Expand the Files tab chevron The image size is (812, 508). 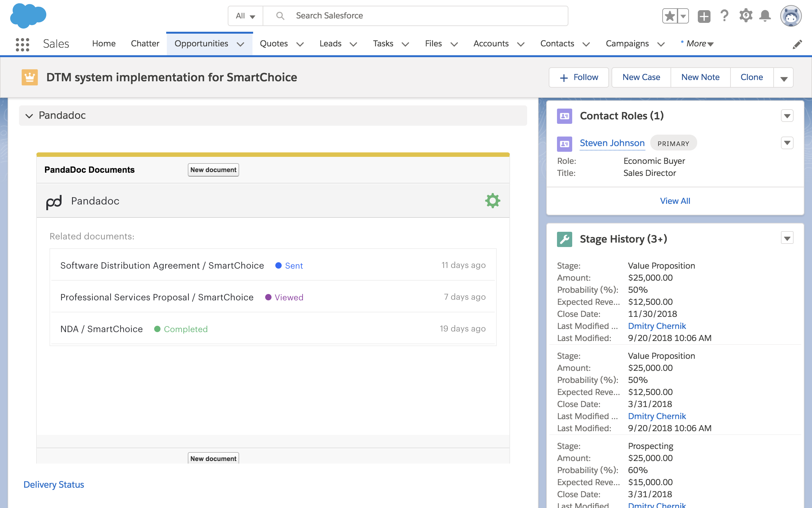tap(454, 44)
